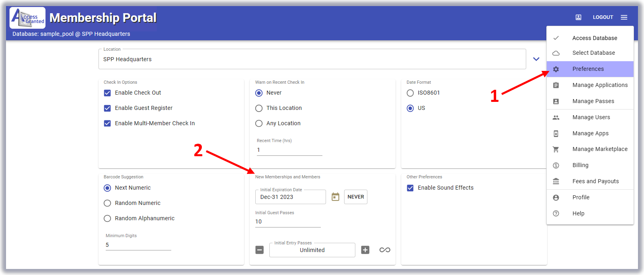Click the bank building Fees and Payouts icon
Screen dimensions: 644x275
pos(556,181)
